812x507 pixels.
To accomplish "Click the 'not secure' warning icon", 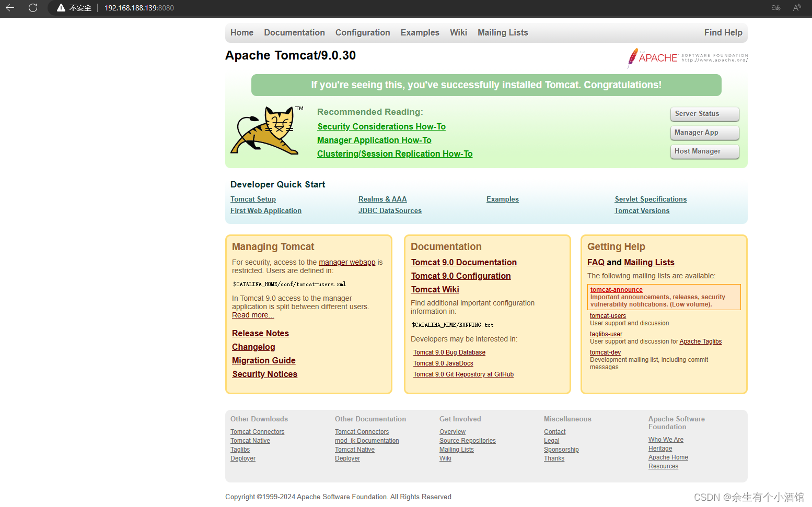I will click(60, 8).
